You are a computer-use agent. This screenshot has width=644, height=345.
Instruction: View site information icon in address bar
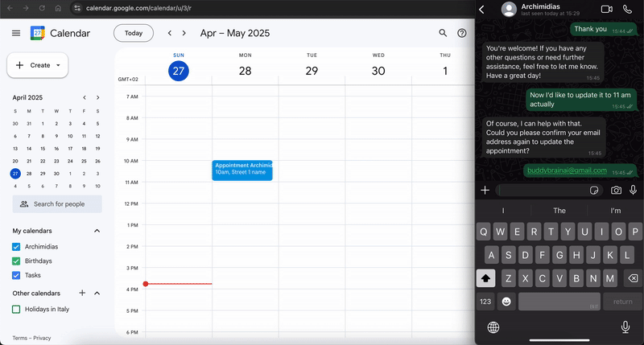[x=77, y=8]
